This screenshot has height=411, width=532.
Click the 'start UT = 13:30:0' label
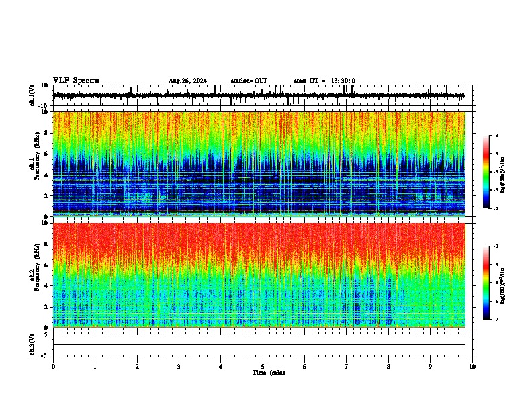324,81
